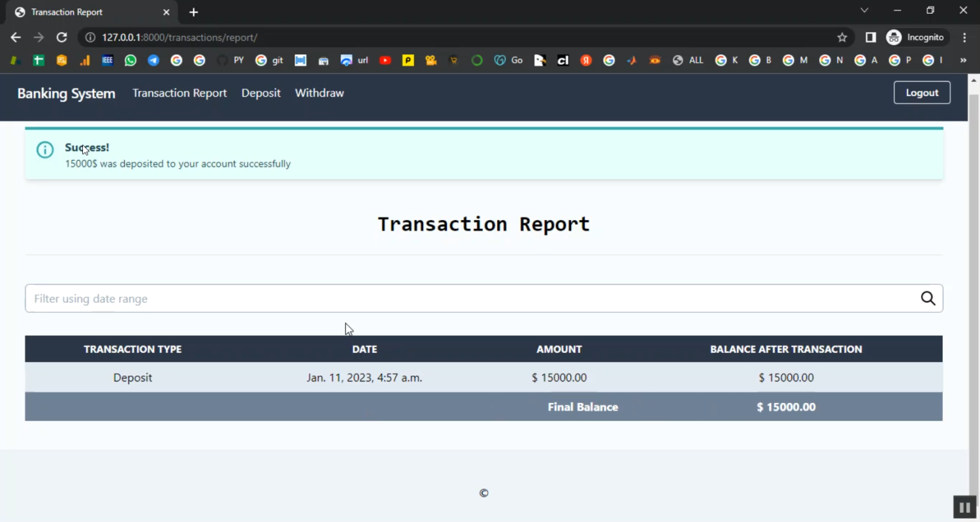Reload the page
The image size is (980, 522).
(x=61, y=37)
